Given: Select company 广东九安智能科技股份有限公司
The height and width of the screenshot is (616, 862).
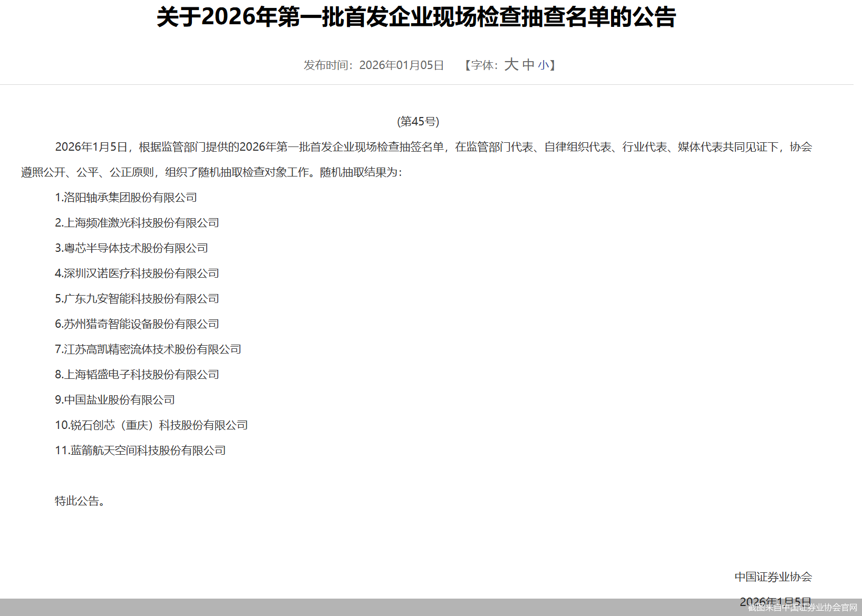Looking at the screenshot, I should click(x=137, y=298).
